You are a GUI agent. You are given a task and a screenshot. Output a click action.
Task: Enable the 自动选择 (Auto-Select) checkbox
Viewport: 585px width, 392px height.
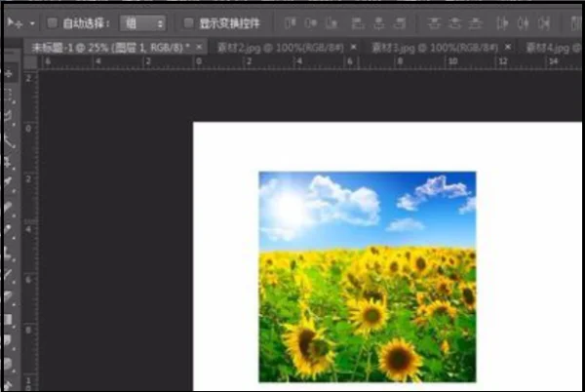click(53, 23)
